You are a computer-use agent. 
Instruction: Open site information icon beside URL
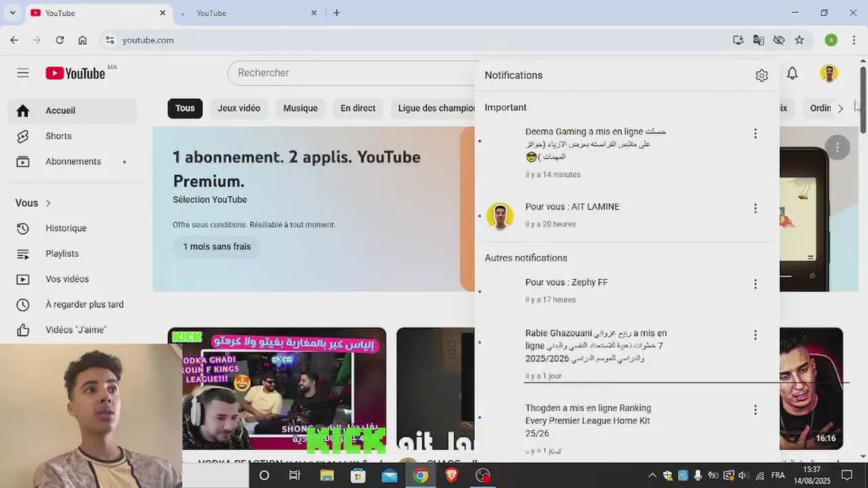(x=110, y=40)
